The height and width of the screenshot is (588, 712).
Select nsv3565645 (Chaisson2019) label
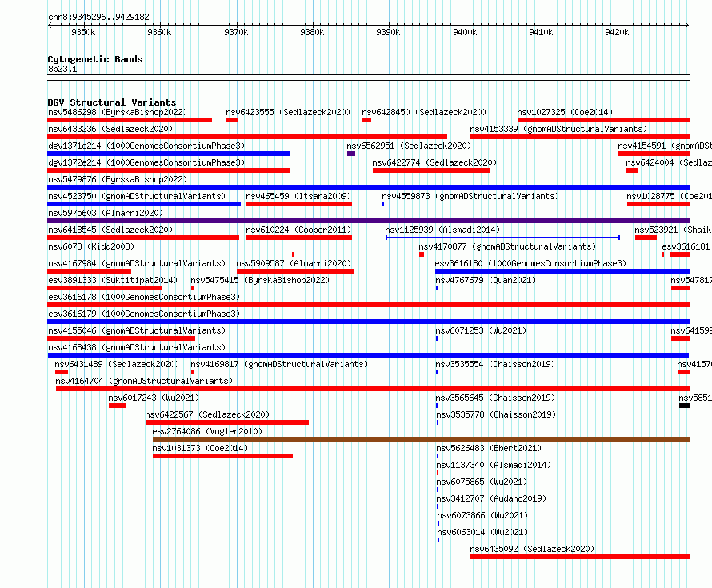tap(495, 398)
